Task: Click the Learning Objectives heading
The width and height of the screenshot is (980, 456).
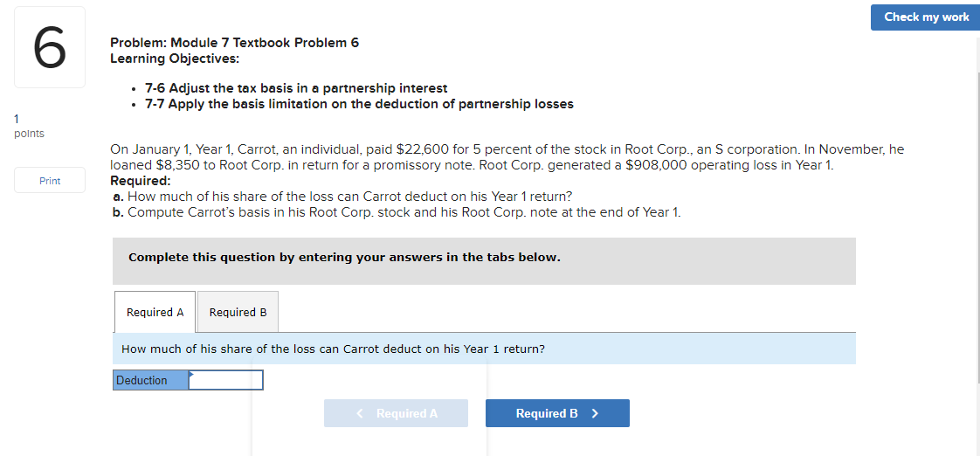Action: (175, 59)
